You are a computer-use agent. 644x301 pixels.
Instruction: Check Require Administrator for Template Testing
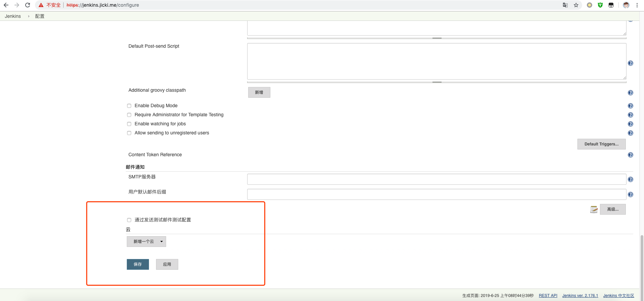[x=129, y=115]
